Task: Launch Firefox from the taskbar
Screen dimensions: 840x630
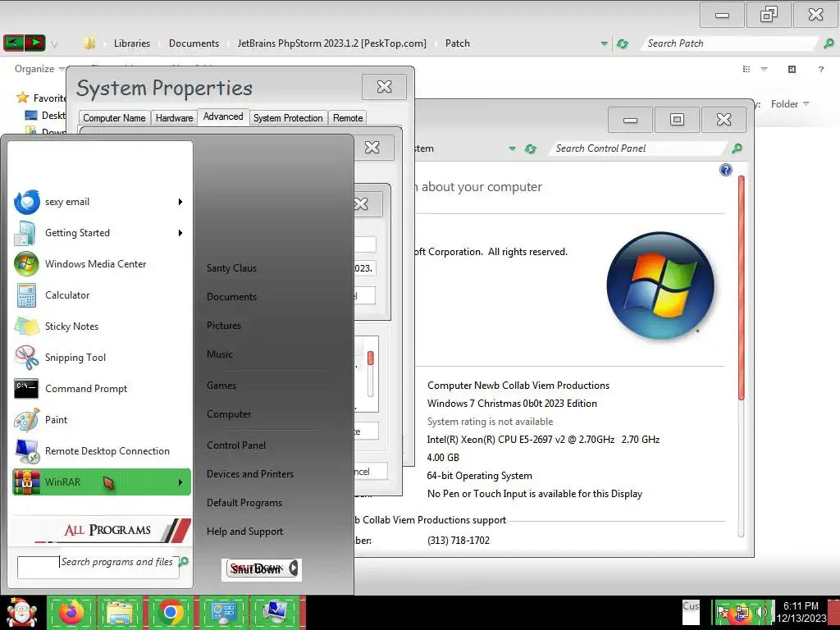Action: 71,612
